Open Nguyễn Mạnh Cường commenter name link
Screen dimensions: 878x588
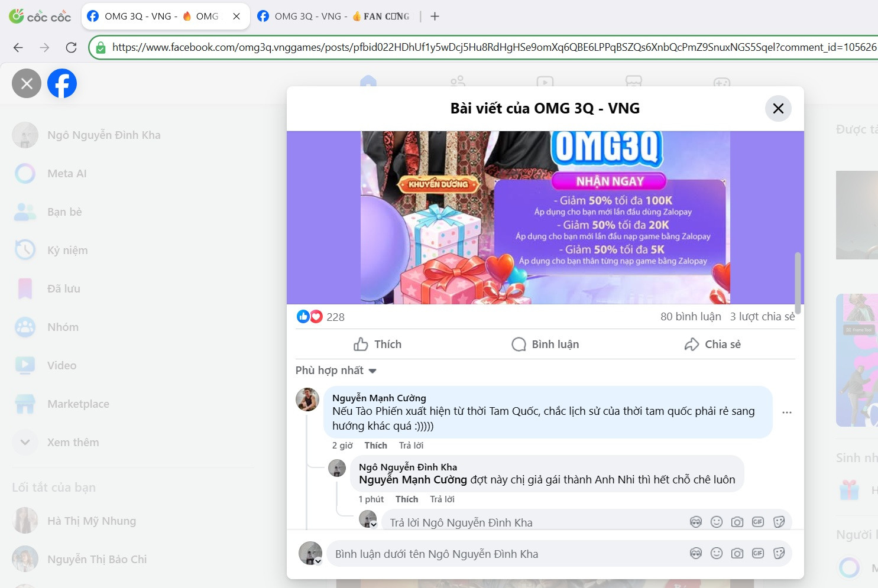pos(379,398)
